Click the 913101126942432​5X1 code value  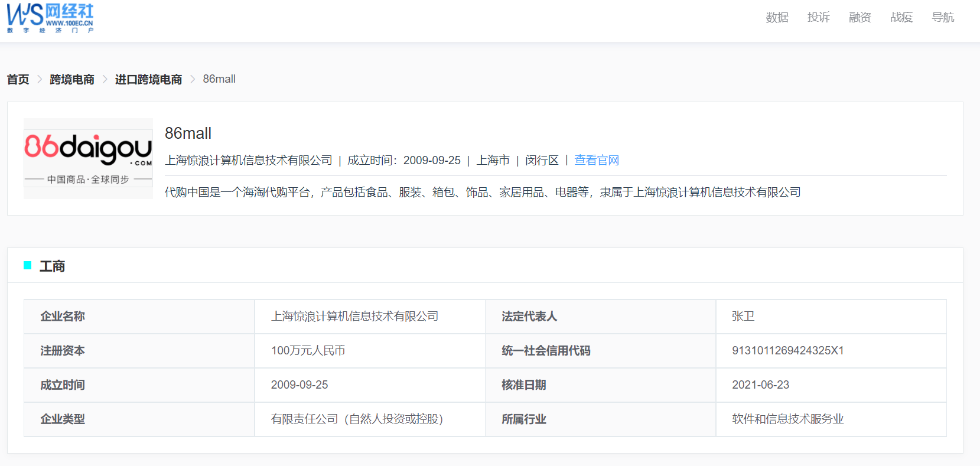click(788, 351)
